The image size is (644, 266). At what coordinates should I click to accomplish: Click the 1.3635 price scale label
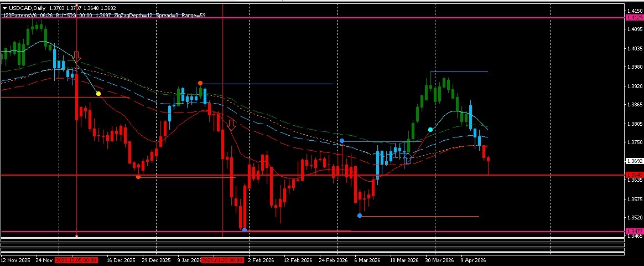click(x=634, y=180)
